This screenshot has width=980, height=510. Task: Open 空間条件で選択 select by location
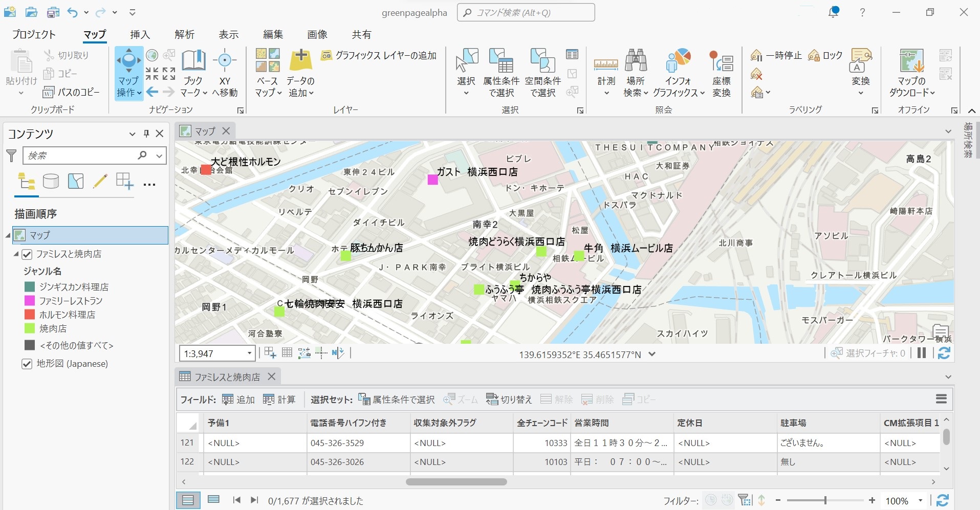click(x=543, y=73)
